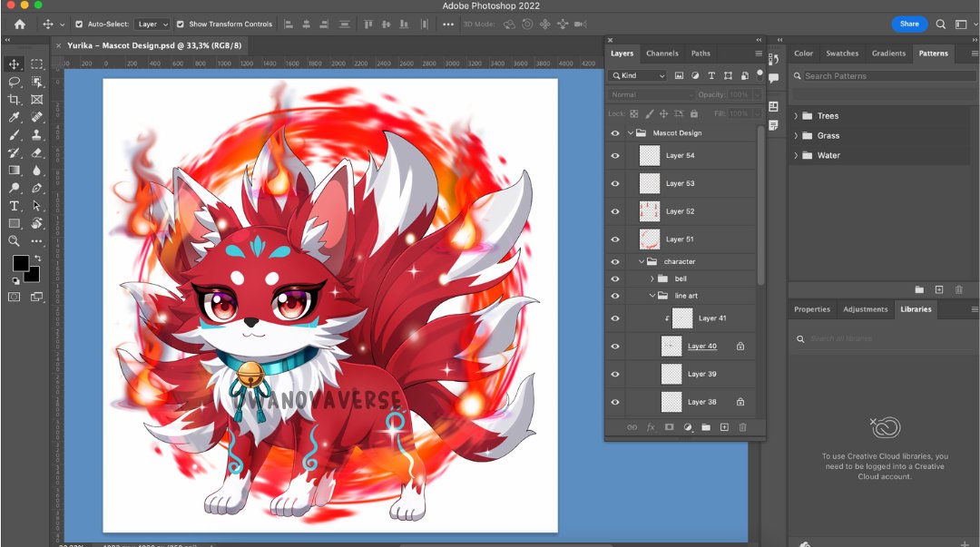Select the Crop tool
This screenshot has height=547, width=980.
point(14,100)
